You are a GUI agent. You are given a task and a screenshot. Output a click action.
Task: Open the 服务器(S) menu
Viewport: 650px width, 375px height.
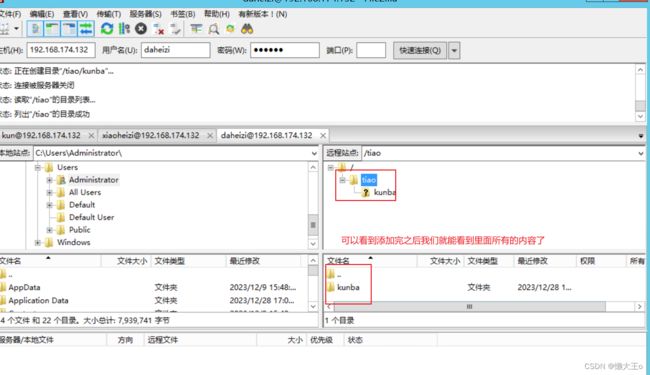tap(145, 14)
